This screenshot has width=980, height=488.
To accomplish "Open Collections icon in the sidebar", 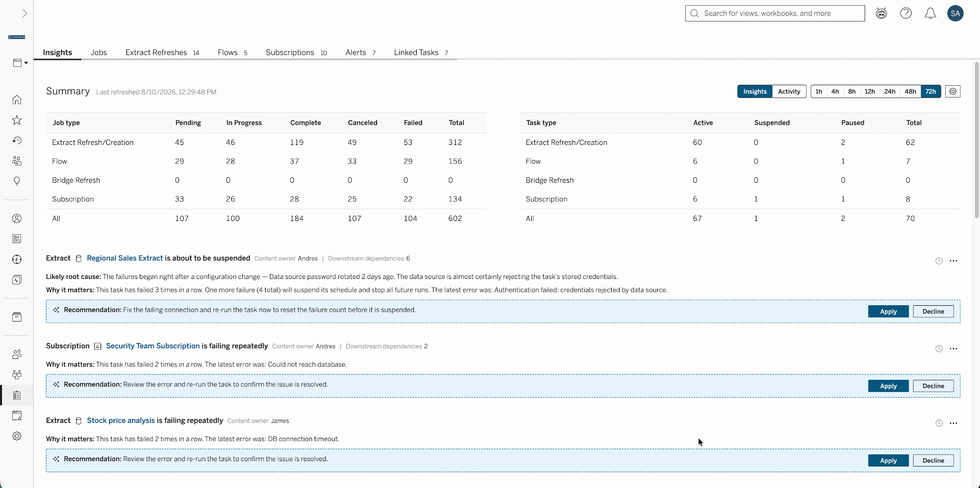I will click(17, 239).
